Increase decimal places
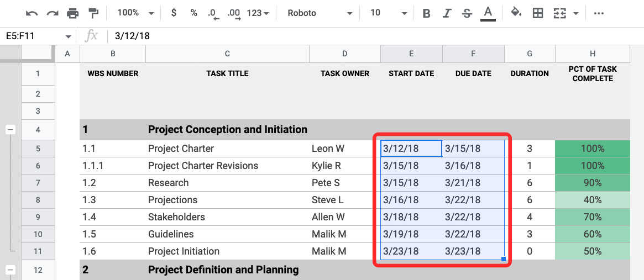The width and height of the screenshot is (644, 280). 234,14
